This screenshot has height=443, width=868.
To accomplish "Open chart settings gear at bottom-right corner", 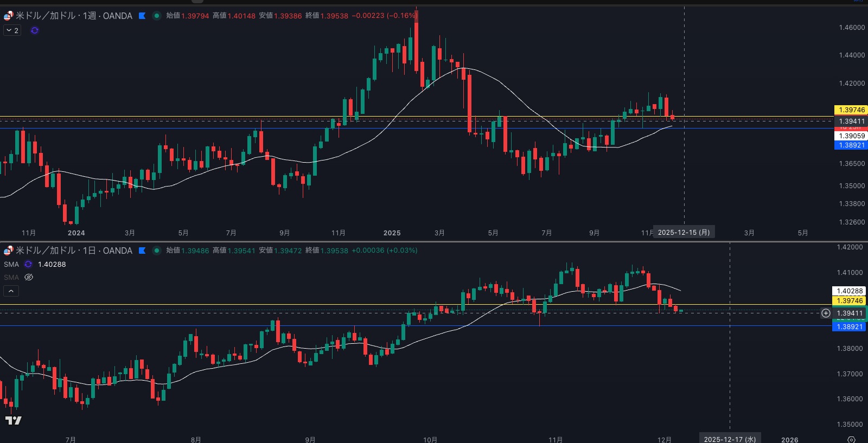I will pyautogui.click(x=851, y=439).
